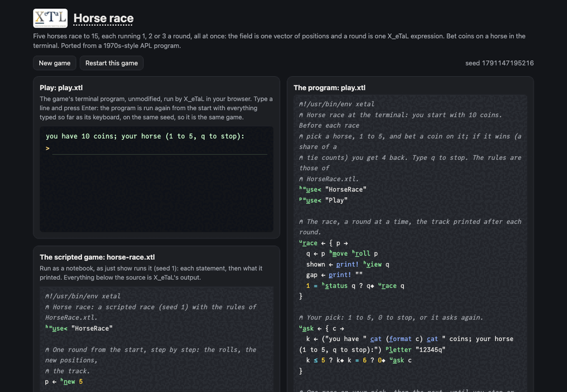Select the "seed 1791147195216" text
The image size is (567, 392).
tap(499, 63)
